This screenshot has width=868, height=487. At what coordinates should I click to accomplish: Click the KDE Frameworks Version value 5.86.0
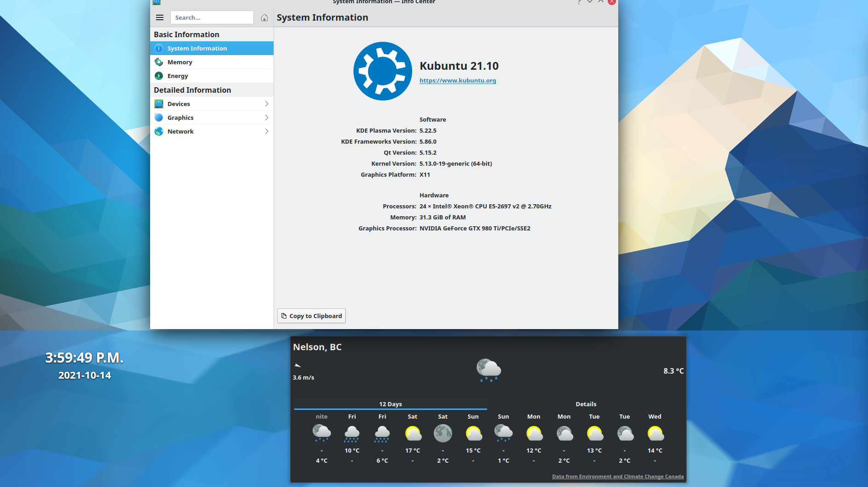pyautogui.click(x=428, y=141)
